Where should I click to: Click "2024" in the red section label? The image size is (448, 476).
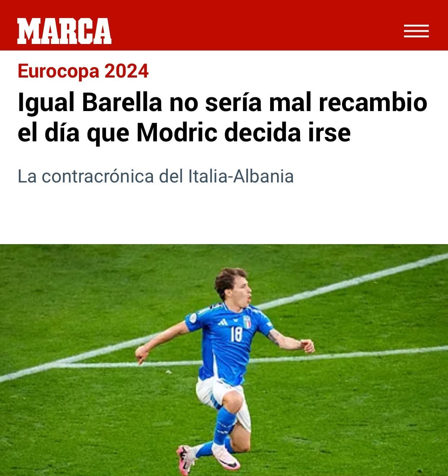click(127, 71)
